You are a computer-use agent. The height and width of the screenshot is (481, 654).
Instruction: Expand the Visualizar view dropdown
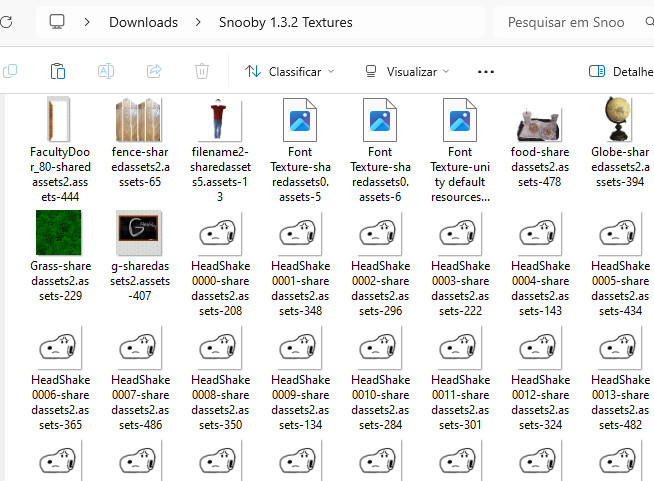click(x=407, y=72)
